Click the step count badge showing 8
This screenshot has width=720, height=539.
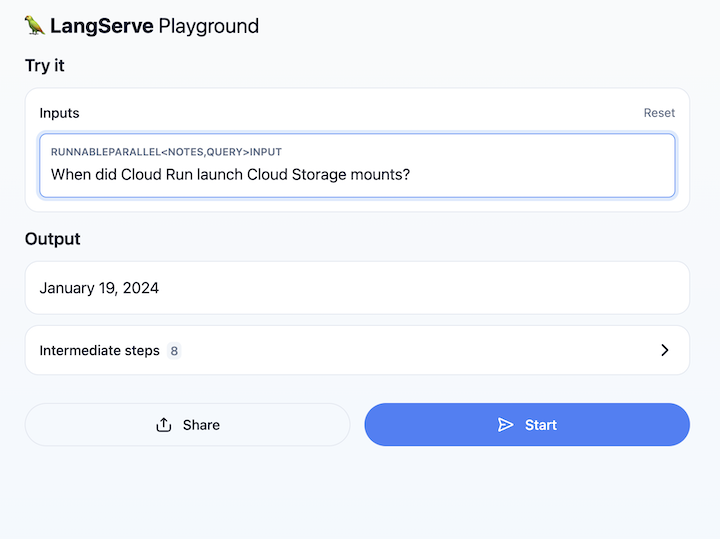pos(174,351)
